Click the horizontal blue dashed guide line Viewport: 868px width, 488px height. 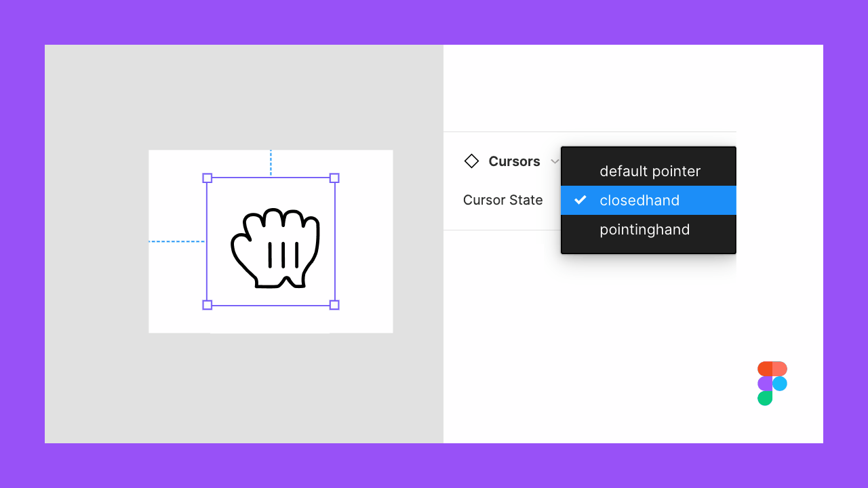pyautogui.click(x=177, y=241)
